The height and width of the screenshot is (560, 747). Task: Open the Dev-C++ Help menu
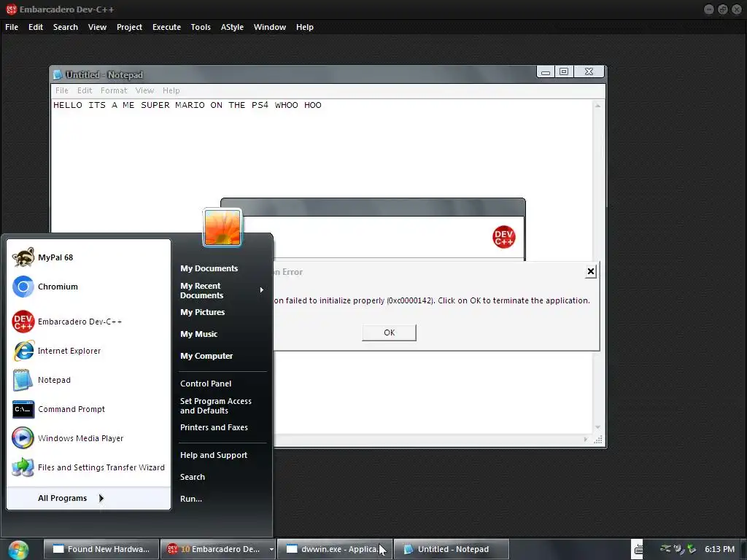305,27
